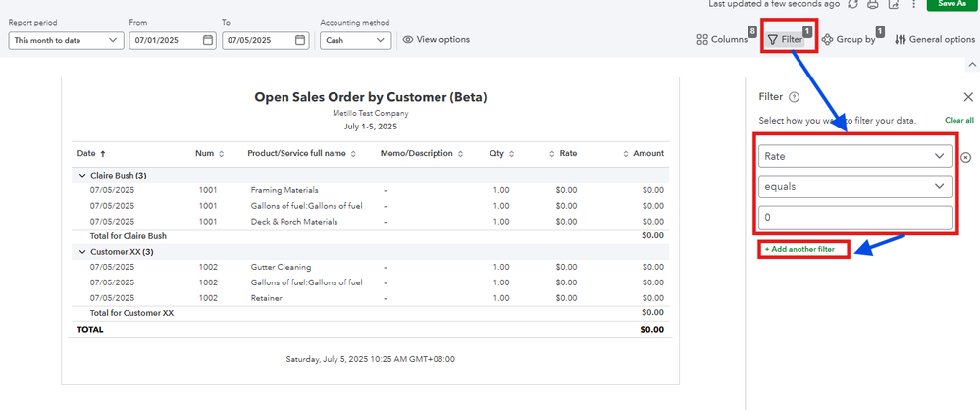Open General options settings
The height and width of the screenshot is (410, 980).
935,39
